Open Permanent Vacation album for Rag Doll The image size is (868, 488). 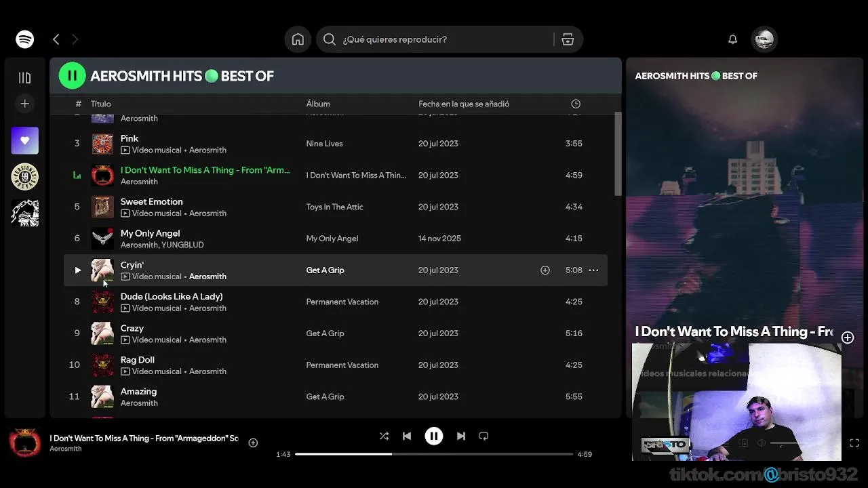point(342,365)
